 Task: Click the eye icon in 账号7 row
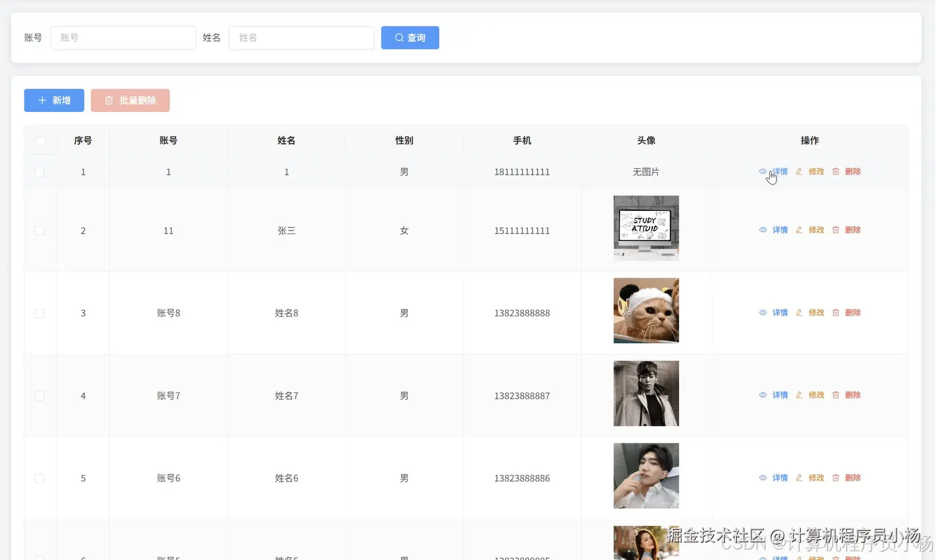point(763,395)
